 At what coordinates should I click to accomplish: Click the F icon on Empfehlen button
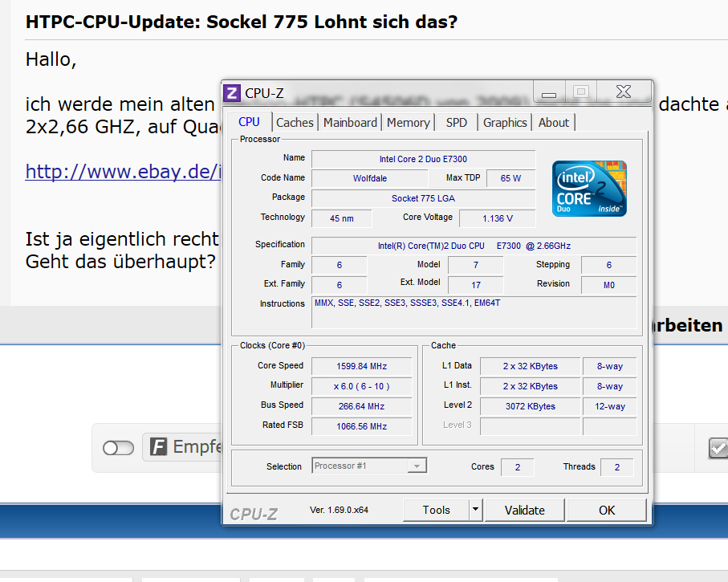point(158,447)
